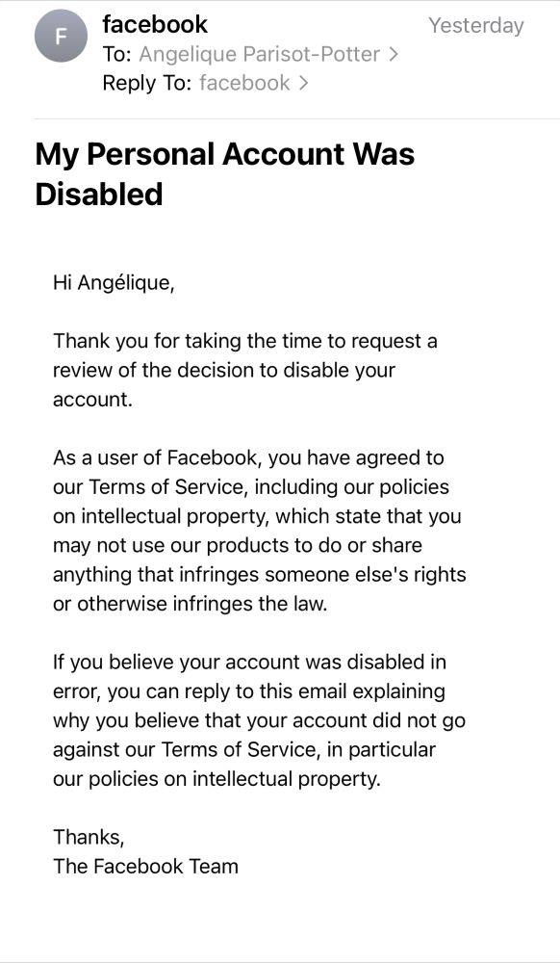Click the "Thanks," sign-off

[89, 837]
